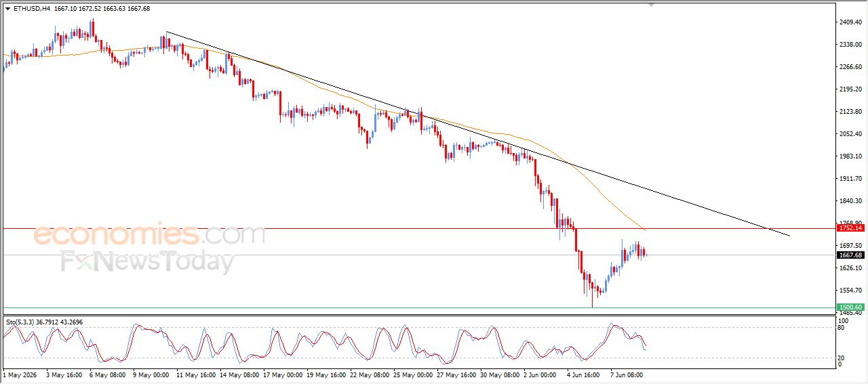Screen dimensions: 868x384
Task: Select the green 1500.60 price tag
Action: point(850,307)
